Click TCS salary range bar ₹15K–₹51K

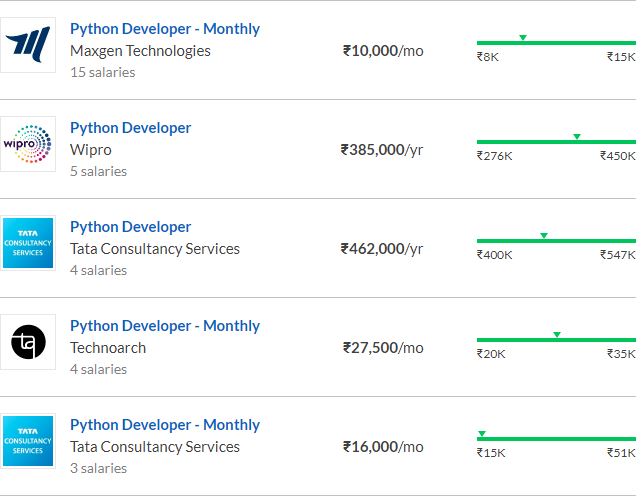(556, 439)
